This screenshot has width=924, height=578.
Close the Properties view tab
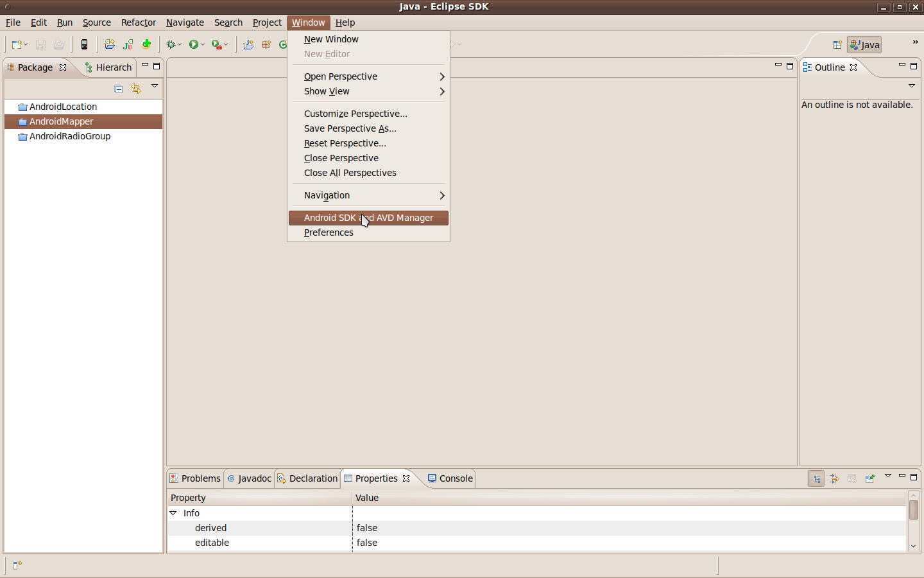406,478
